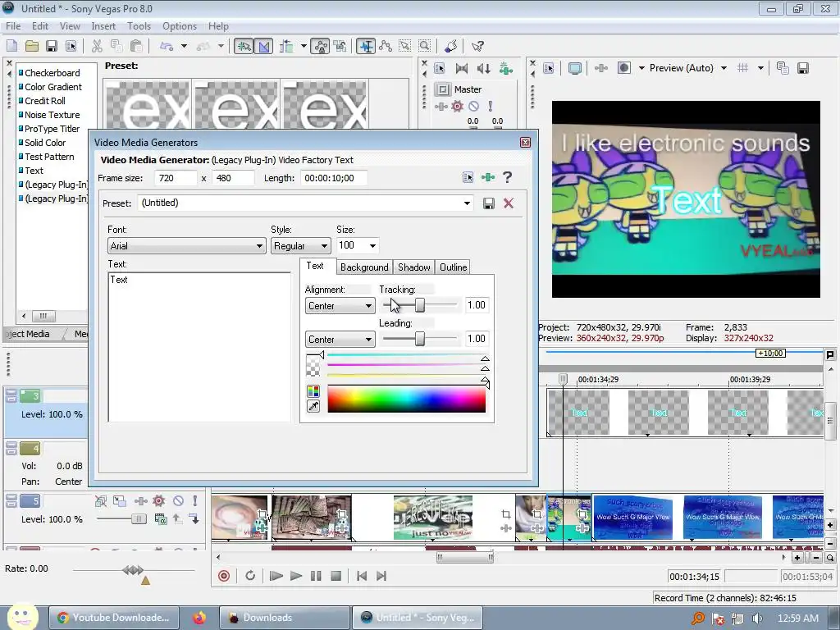This screenshot has width=840, height=630.
Task: Solo track 5 with exclamation icon
Action: (x=195, y=501)
